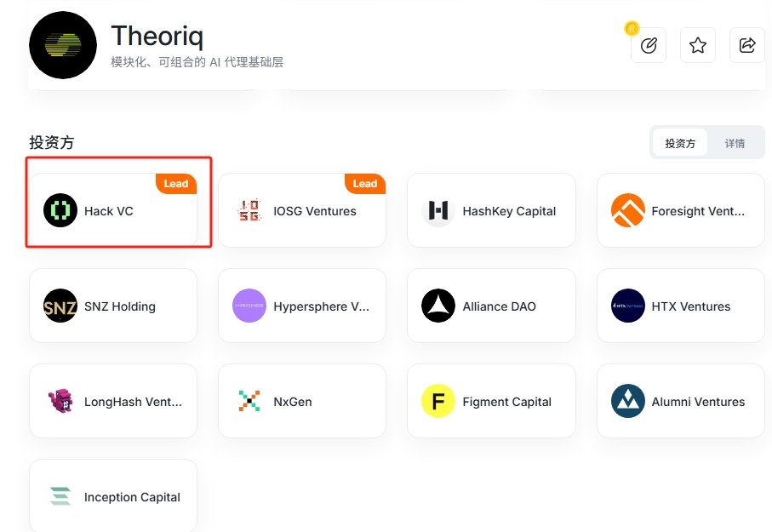This screenshot has width=772, height=532.
Task: Click the NxGen logo icon
Action: 249,401
